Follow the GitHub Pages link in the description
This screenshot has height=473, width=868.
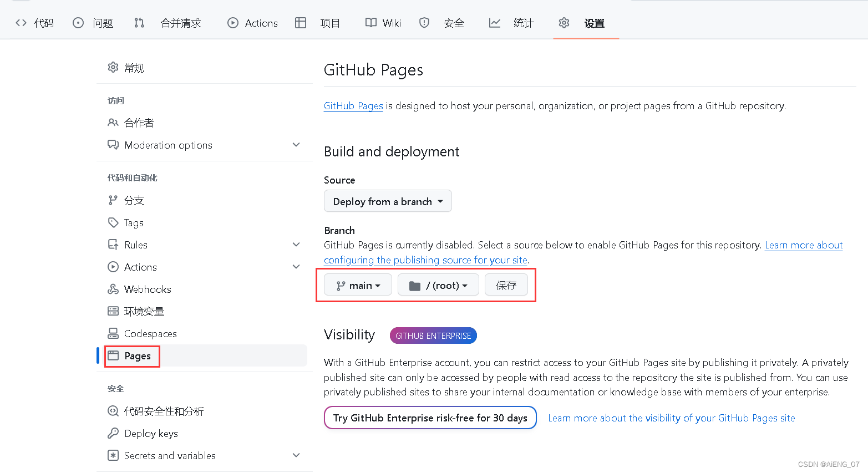(353, 106)
